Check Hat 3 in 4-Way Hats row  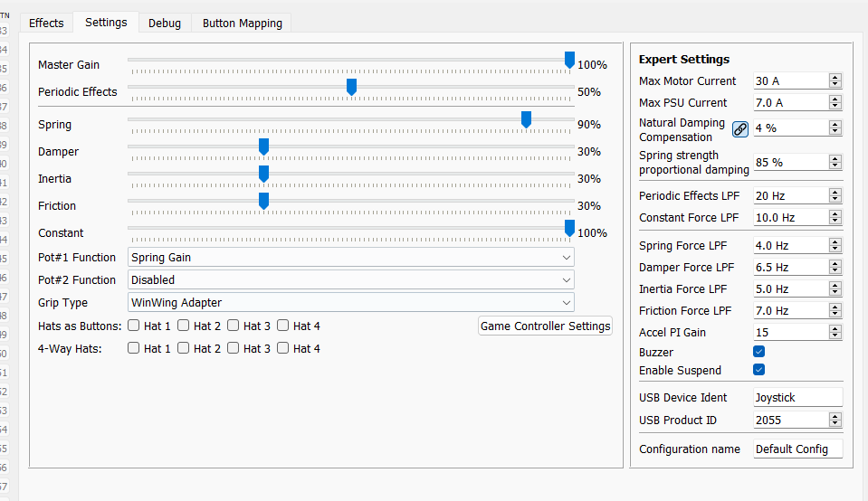234,348
